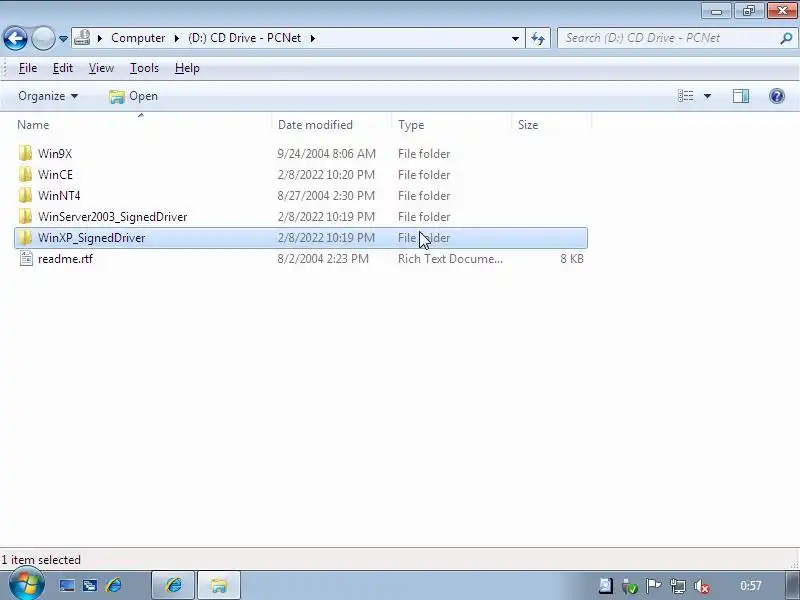800x600 pixels.
Task: Click the 1 item selected status text
Action: point(41,560)
